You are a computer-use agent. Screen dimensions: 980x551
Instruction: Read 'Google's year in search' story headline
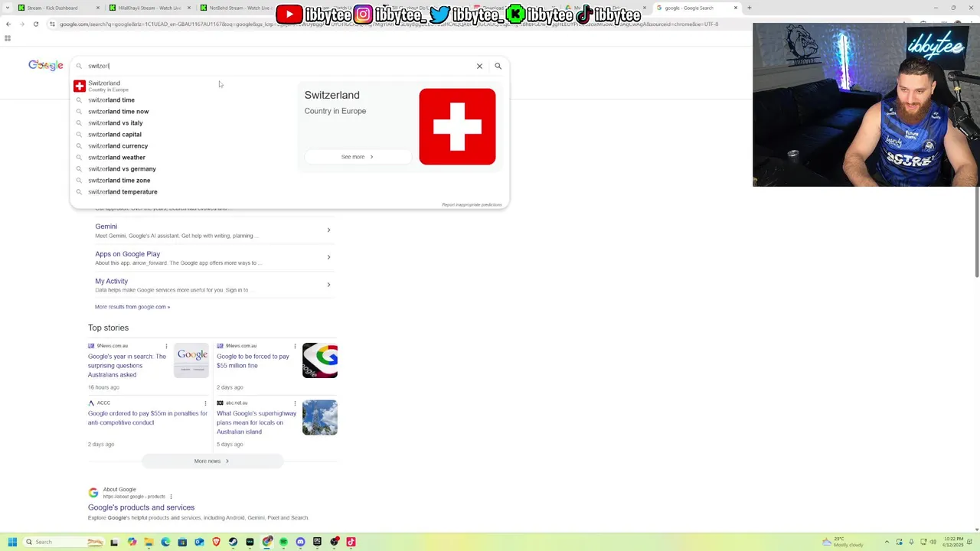pos(127,366)
